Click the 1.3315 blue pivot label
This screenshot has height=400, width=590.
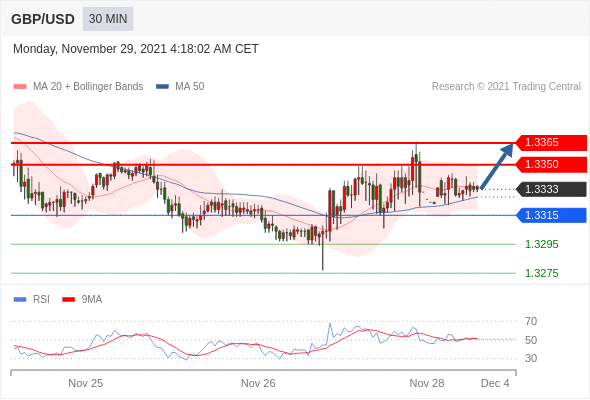coord(551,215)
